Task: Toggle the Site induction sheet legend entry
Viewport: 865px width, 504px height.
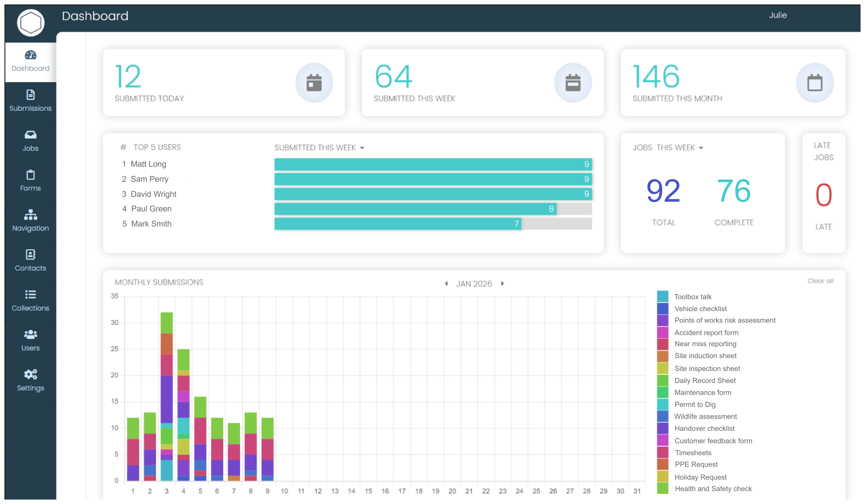Action: coord(697,356)
